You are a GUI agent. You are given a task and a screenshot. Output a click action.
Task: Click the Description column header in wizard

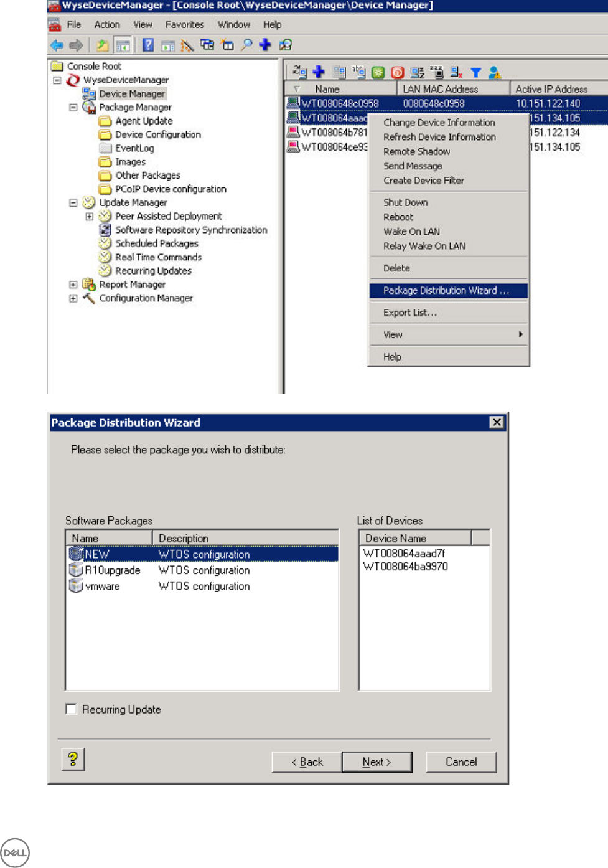click(x=246, y=538)
